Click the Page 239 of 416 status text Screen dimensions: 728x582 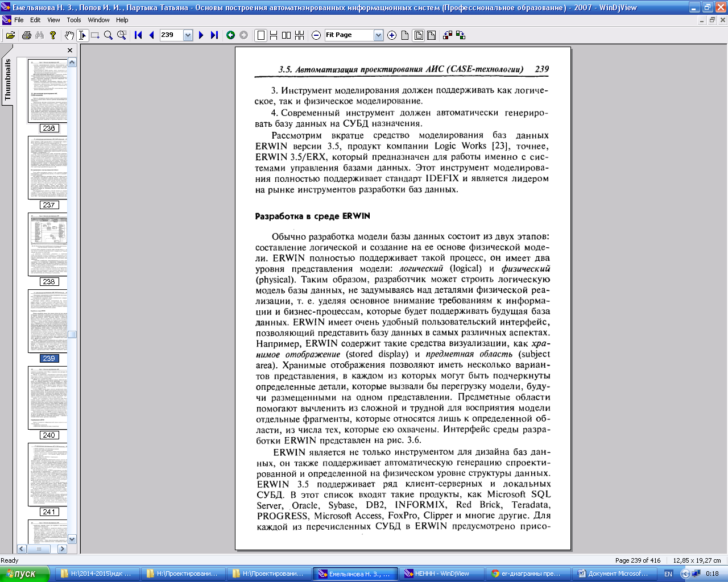[638, 560]
